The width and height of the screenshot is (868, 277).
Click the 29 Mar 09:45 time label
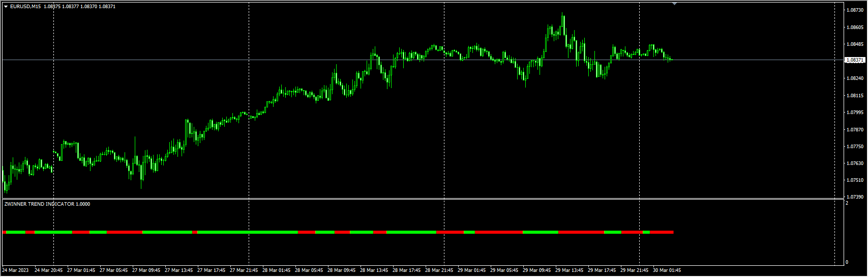coord(537,270)
